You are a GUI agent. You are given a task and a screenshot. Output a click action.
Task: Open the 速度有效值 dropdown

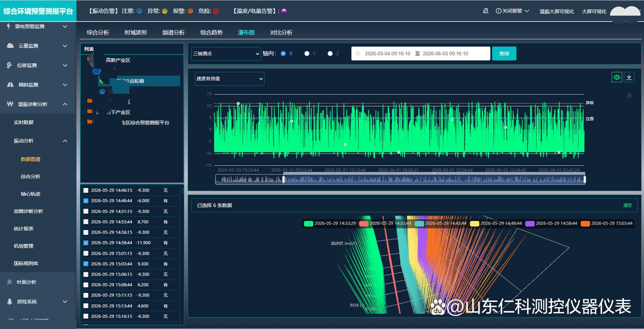pos(230,79)
